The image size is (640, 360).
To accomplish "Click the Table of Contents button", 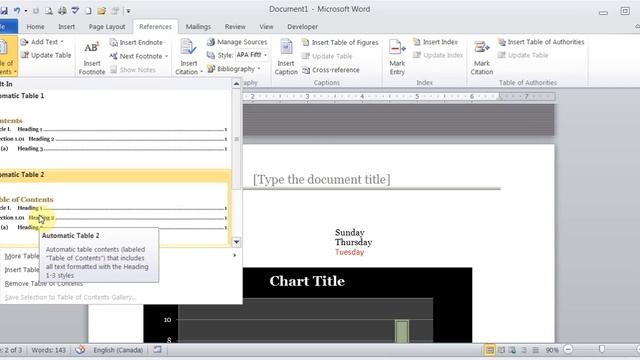I will click(x=7, y=56).
